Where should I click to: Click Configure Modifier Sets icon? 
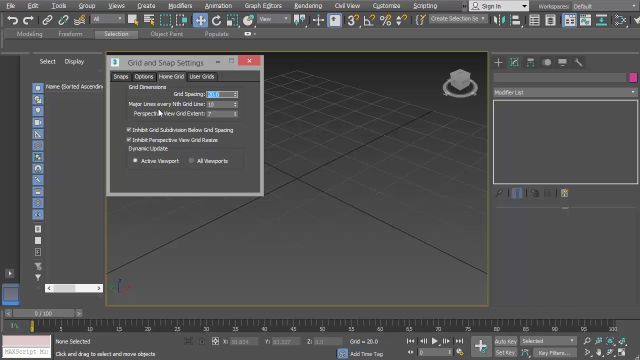(x=564, y=193)
